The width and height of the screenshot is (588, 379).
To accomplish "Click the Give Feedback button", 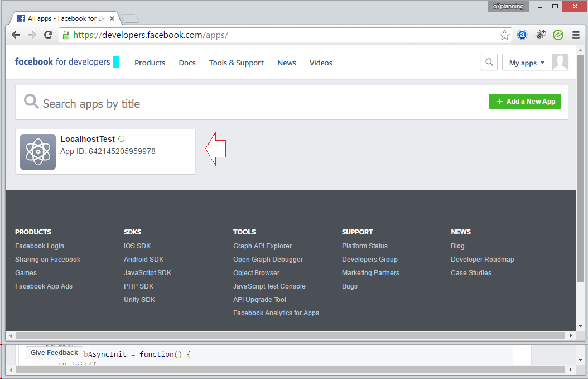I will [54, 353].
